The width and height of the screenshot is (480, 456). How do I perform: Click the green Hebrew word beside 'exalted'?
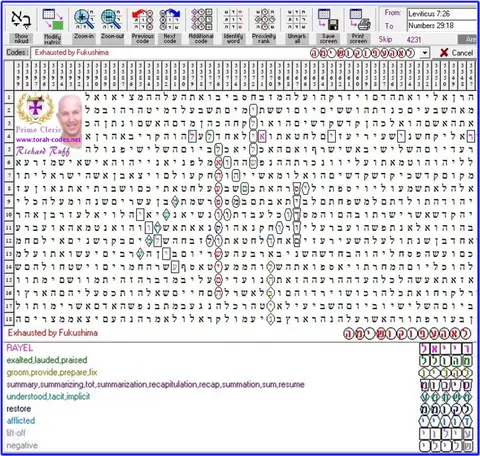click(445, 361)
